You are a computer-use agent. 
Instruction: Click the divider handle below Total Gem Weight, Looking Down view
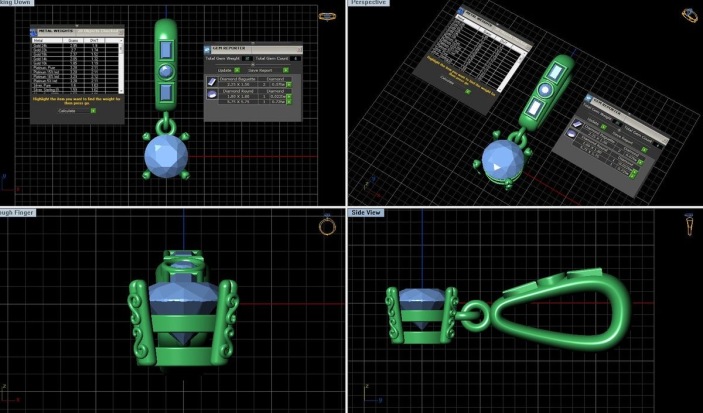point(253,65)
